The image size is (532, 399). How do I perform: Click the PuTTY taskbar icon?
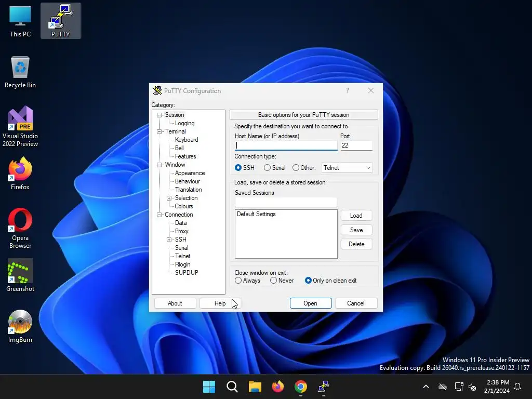point(324,387)
